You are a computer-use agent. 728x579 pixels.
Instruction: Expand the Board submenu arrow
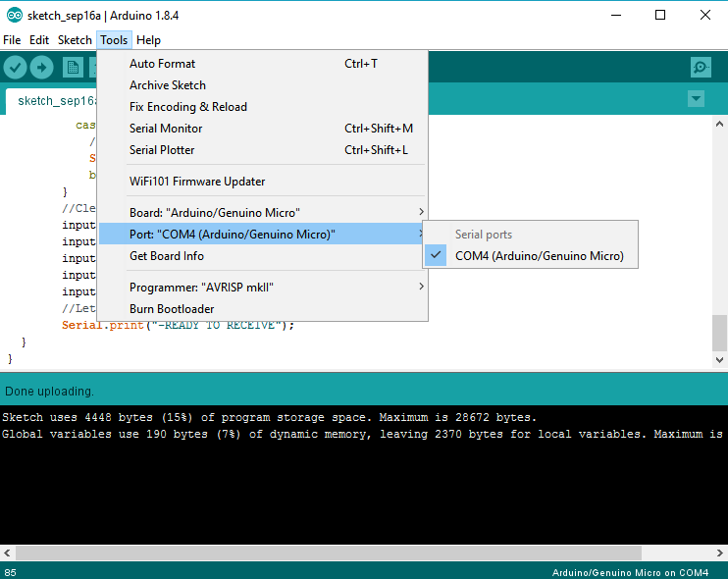[421, 212]
